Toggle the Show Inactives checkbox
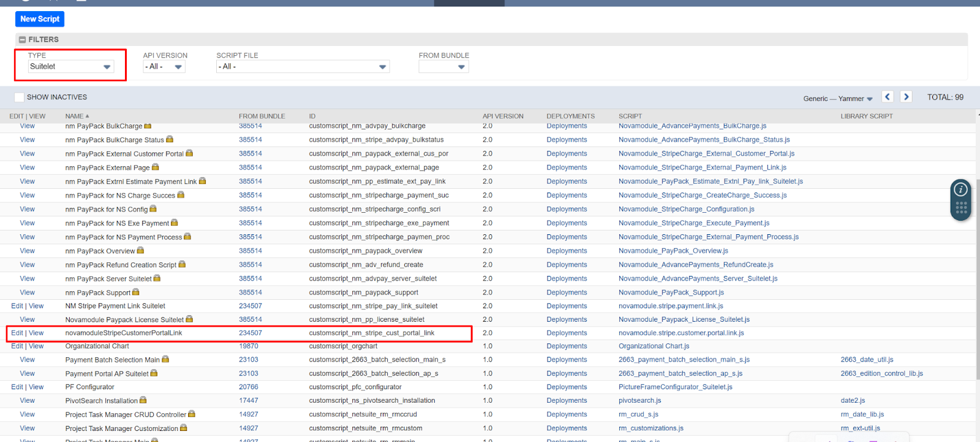 coord(19,97)
